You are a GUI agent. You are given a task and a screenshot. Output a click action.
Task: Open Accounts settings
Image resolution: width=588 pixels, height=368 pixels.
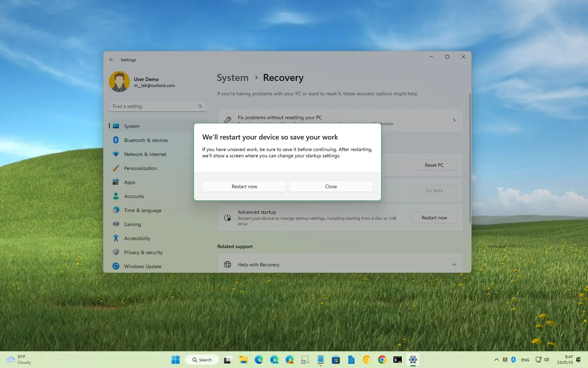(x=134, y=196)
